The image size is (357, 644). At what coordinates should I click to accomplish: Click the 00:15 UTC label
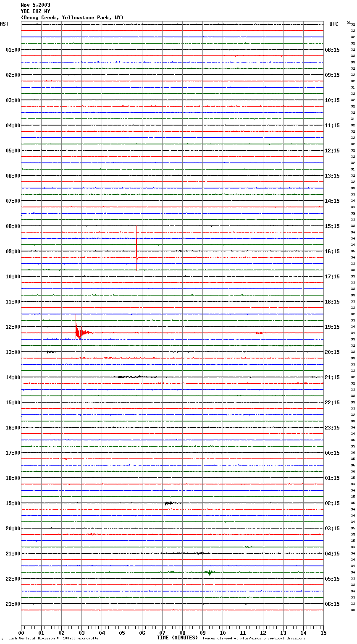332,453
